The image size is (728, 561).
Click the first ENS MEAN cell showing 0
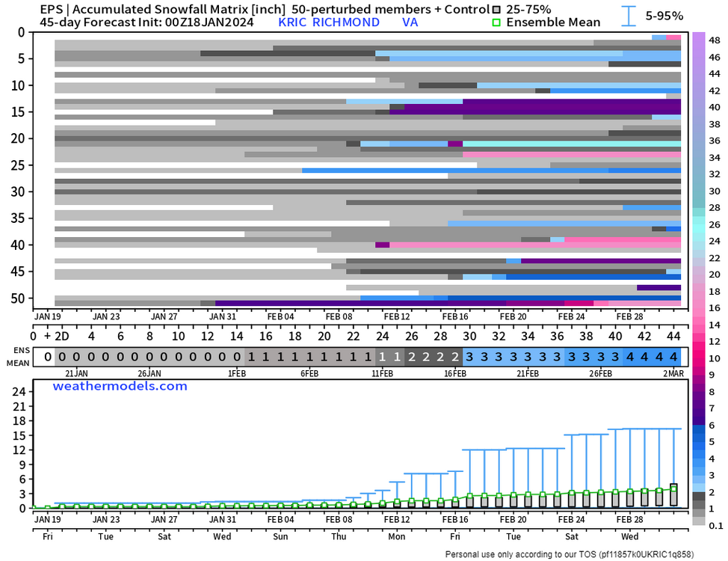47,357
